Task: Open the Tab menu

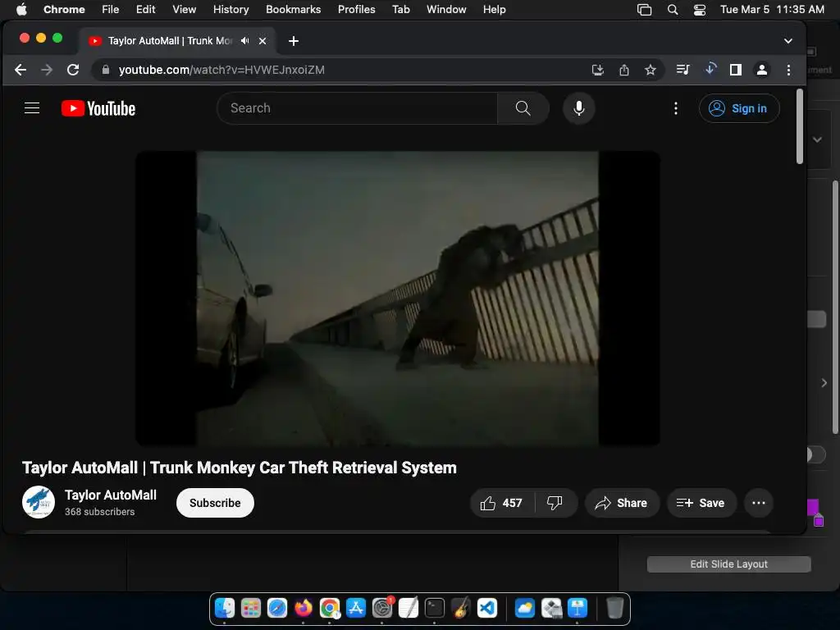Action: (400, 10)
